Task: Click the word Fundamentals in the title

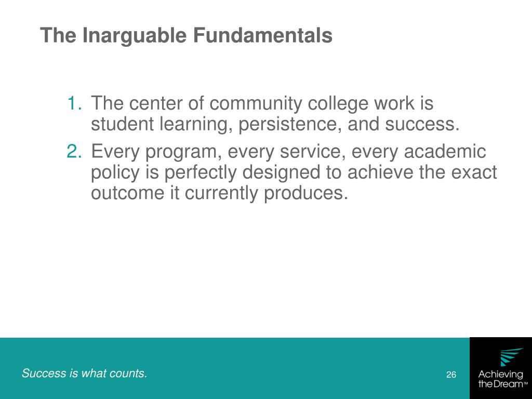Action: [x=263, y=35]
